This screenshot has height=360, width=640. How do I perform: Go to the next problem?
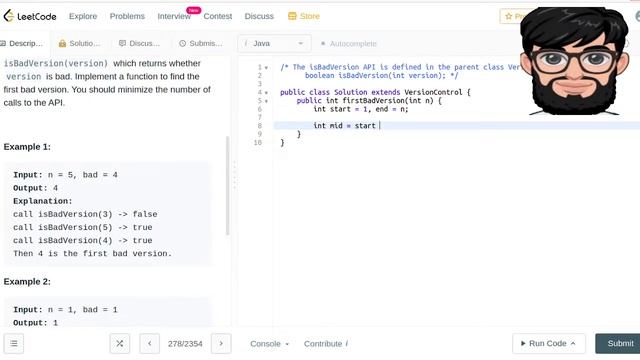(221, 344)
